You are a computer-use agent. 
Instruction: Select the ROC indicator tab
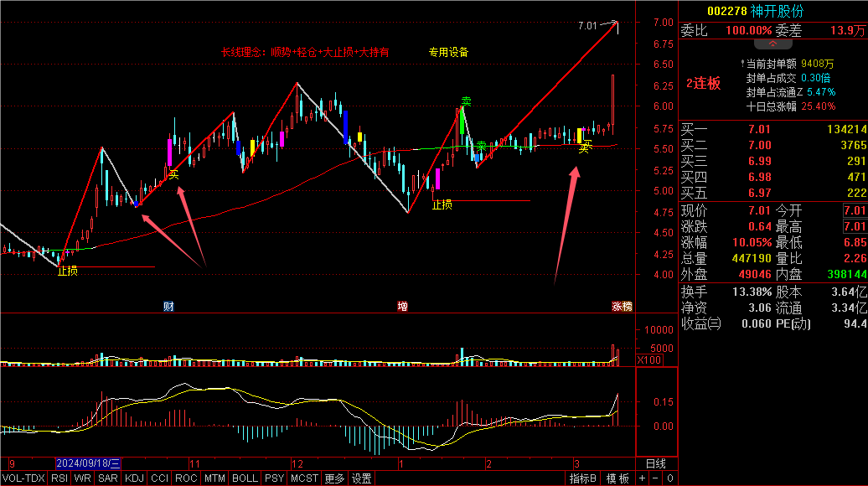[x=186, y=478]
